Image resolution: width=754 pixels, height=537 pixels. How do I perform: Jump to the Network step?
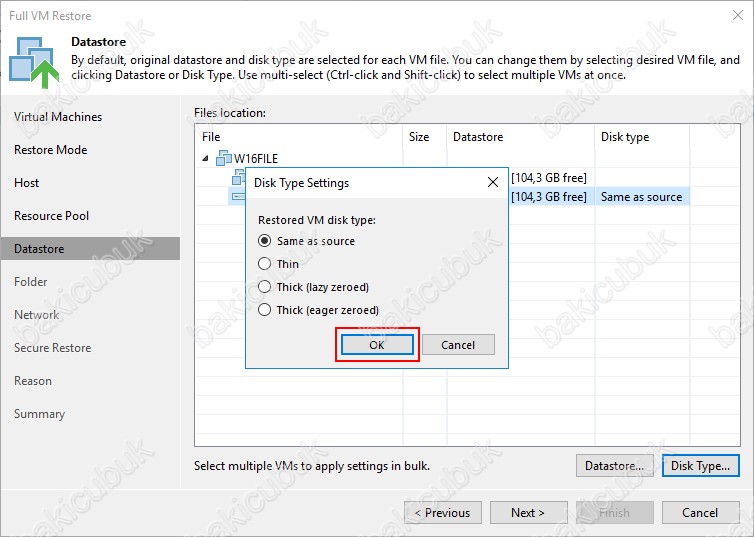pos(37,314)
